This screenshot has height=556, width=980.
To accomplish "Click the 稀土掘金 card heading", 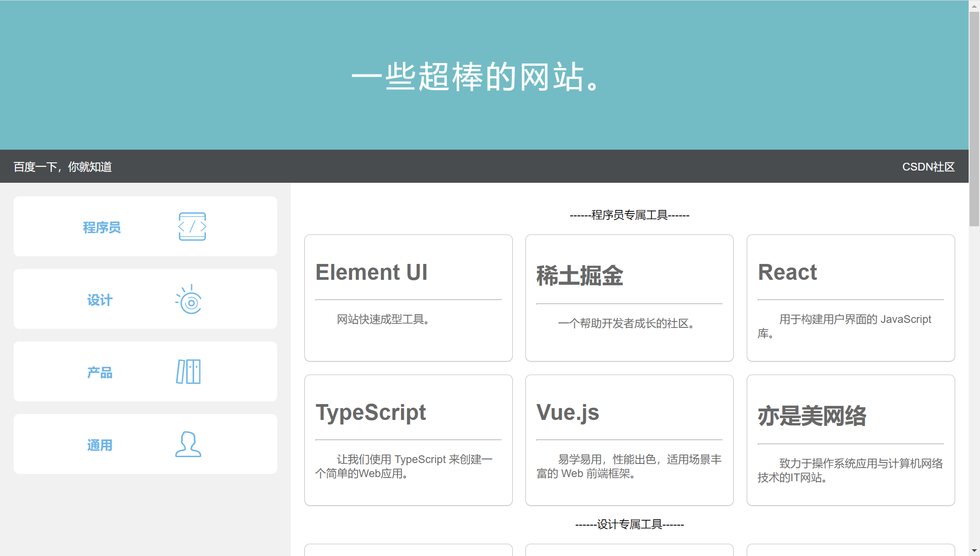I will tap(579, 276).
